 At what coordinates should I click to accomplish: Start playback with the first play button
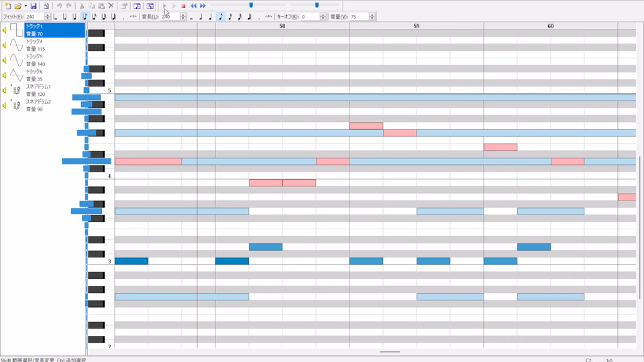click(x=164, y=6)
